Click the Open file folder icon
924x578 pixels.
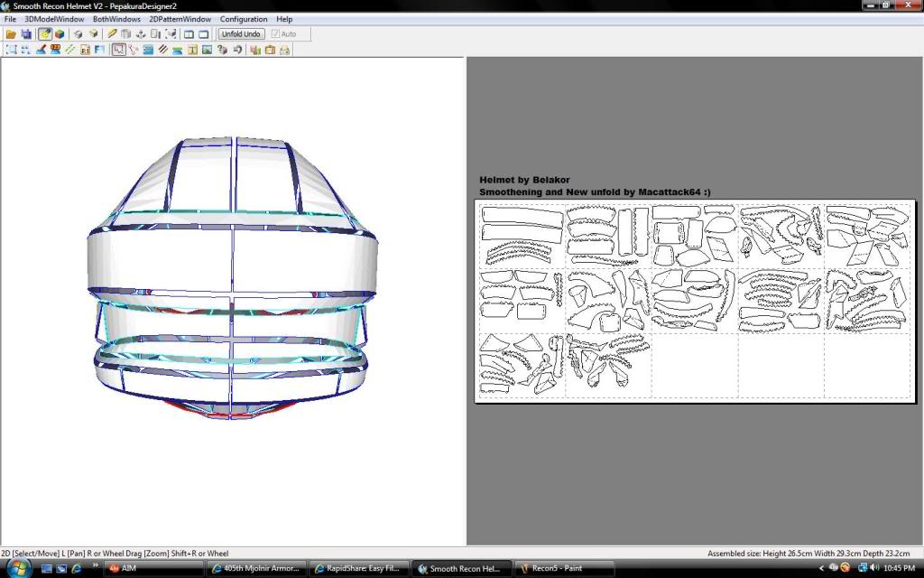tap(11, 34)
